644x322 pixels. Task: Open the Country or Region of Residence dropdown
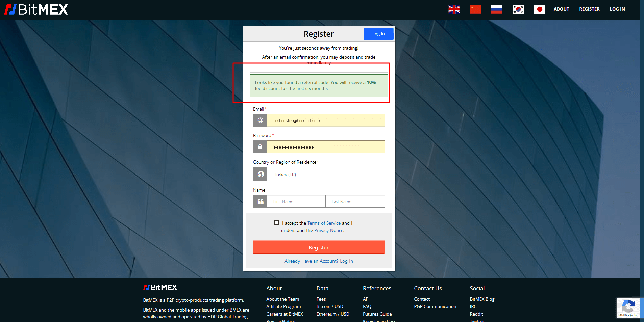(325, 175)
